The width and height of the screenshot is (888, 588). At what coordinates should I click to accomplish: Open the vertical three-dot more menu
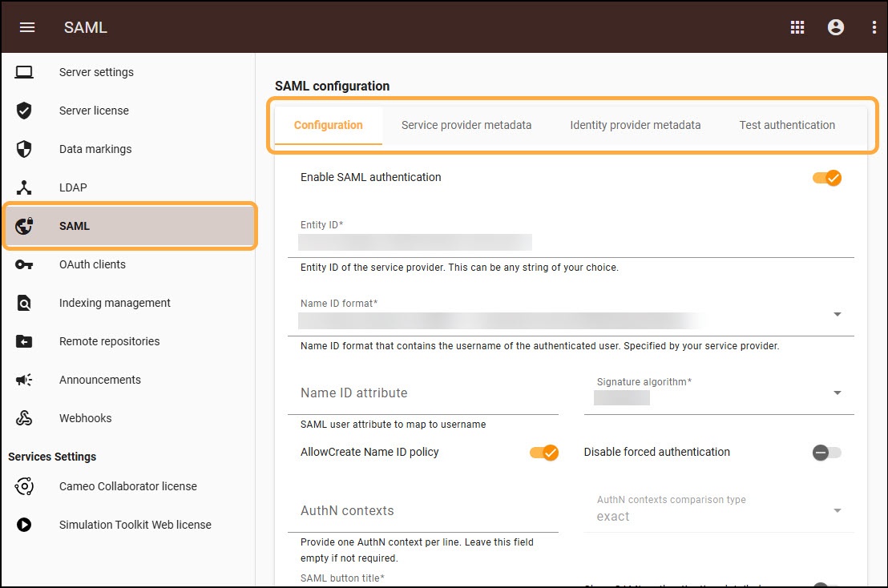tap(874, 27)
